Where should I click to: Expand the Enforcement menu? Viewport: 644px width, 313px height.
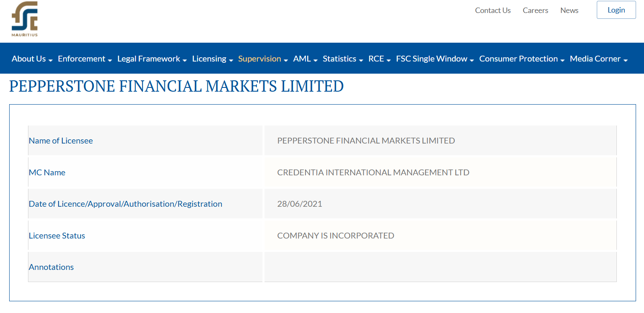tap(85, 59)
